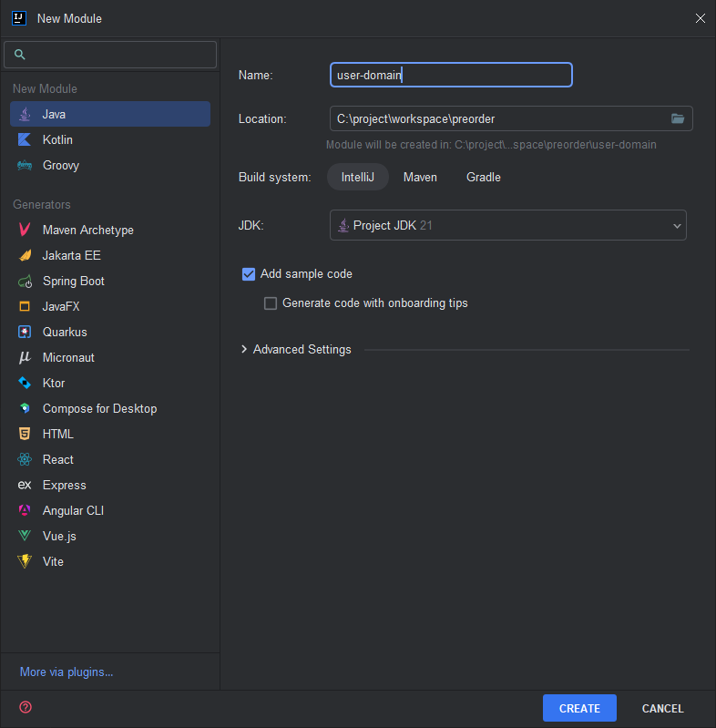Screen dimensions: 716x728
Task: Click 'Module will be created in' hint text
Action: [x=491, y=145]
